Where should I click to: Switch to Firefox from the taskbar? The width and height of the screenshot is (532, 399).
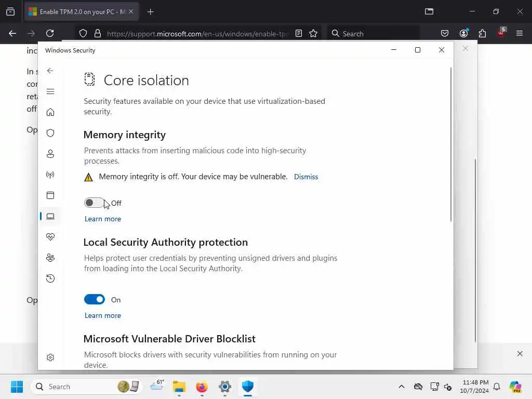click(x=202, y=387)
